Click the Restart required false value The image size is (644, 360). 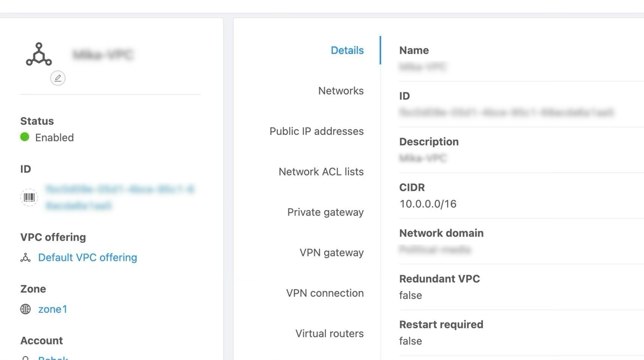(411, 341)
